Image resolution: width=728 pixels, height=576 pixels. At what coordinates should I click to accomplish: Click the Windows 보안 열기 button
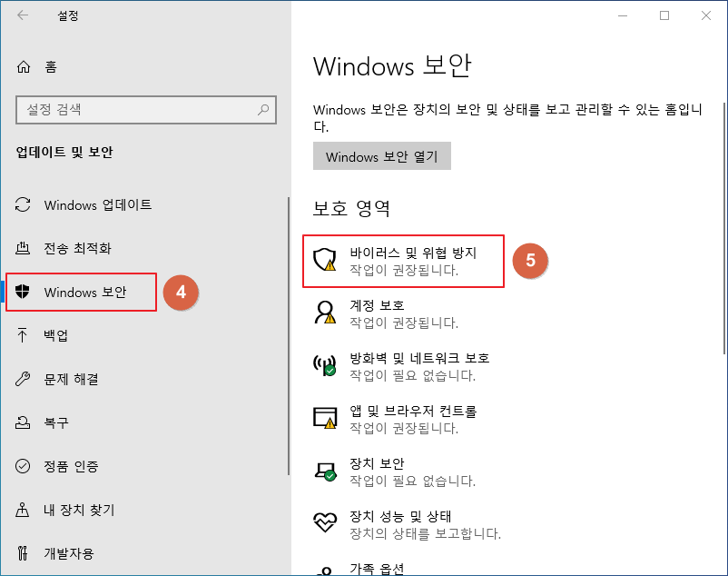pos(381,156)
